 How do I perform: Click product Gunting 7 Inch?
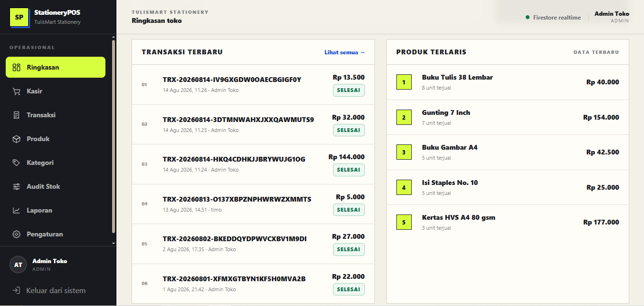[508, 118]
